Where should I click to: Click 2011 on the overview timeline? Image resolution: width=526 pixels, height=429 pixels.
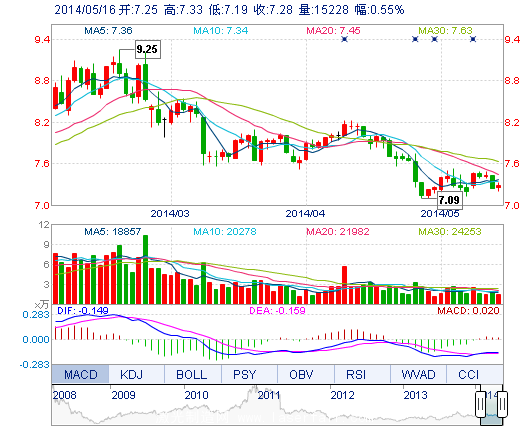coord(269,395)
